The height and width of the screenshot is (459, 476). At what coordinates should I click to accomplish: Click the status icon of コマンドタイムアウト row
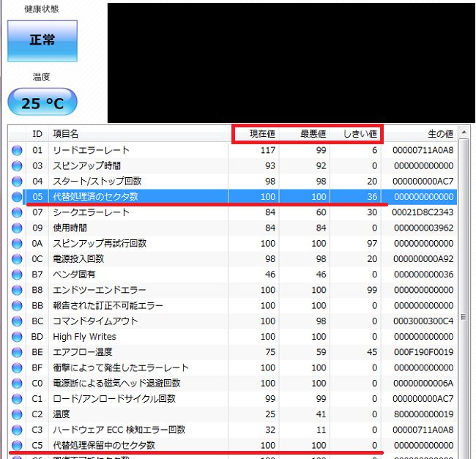click(17, 321)
